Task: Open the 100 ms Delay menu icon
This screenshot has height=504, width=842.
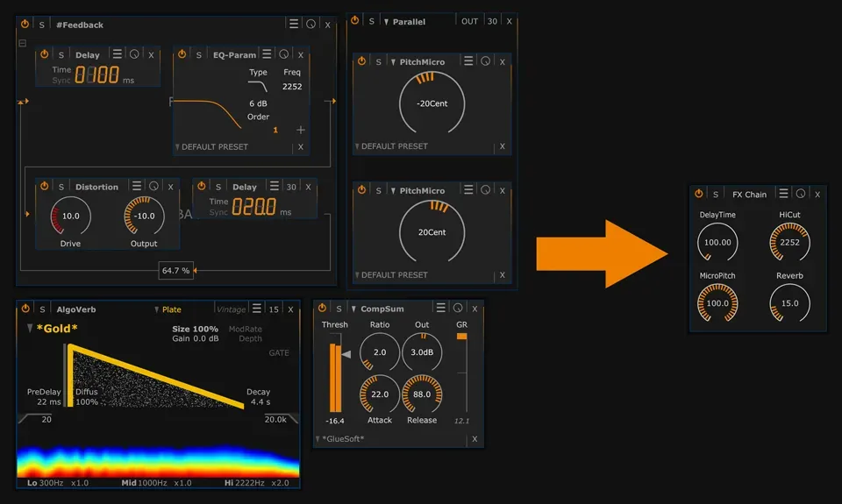Action: point(117,53)
